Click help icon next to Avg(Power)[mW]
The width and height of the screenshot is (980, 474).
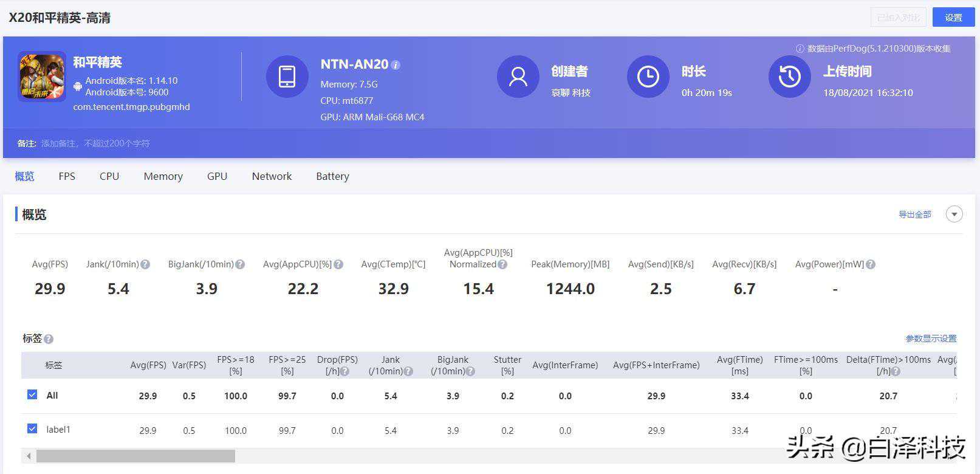871,264
